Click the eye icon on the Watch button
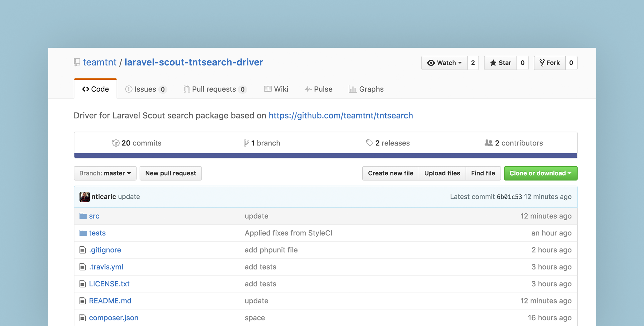 [431, 63]
